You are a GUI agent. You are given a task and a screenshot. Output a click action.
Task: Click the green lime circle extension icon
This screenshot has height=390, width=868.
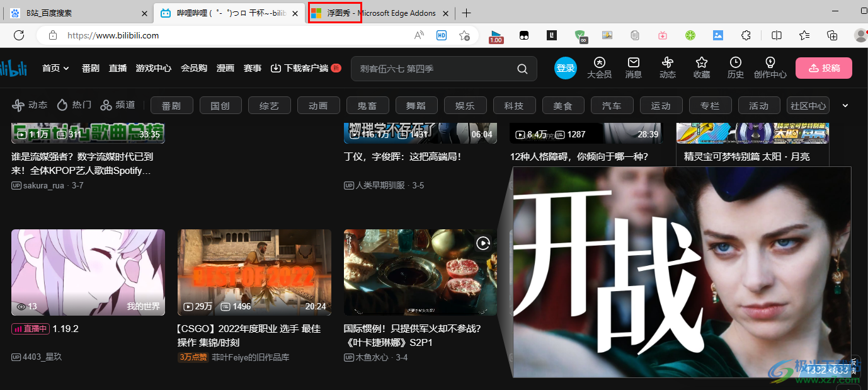point(690,36)
